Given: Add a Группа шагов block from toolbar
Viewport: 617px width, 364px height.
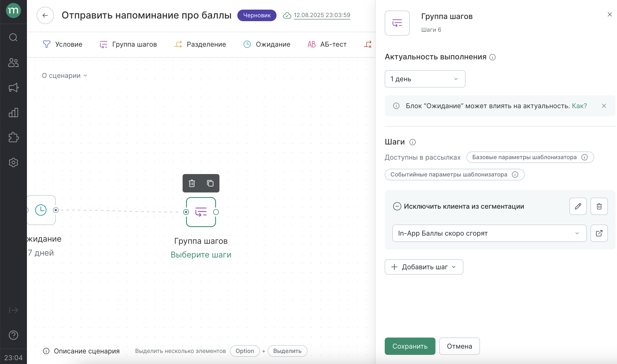Looking at the screenshot, I should [x=128, y=44].
